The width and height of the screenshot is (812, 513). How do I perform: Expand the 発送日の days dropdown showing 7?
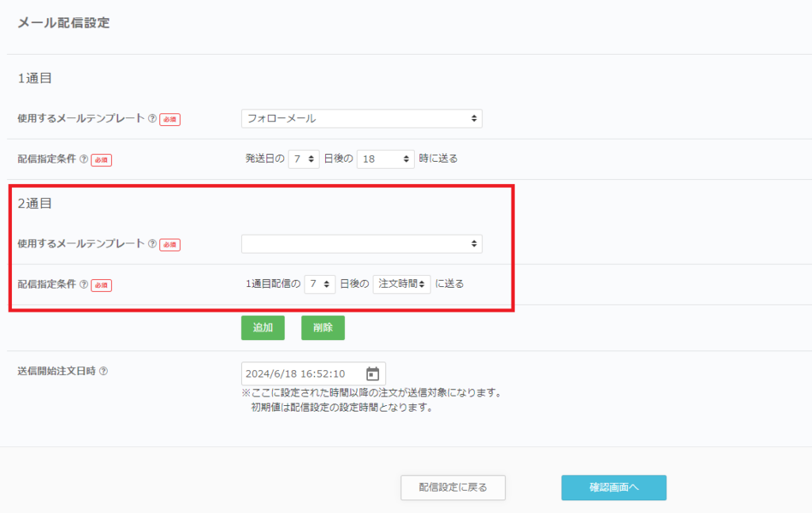[304, 159]
